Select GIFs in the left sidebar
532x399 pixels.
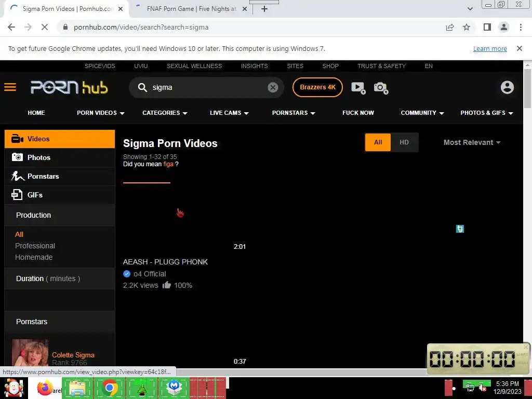tap(60, 195)
